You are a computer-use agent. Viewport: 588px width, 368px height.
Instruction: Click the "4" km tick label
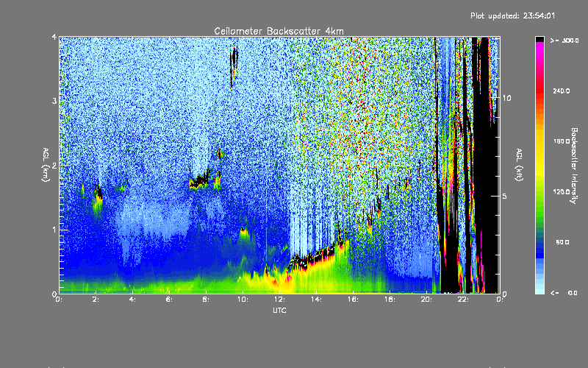pos(54,38)
